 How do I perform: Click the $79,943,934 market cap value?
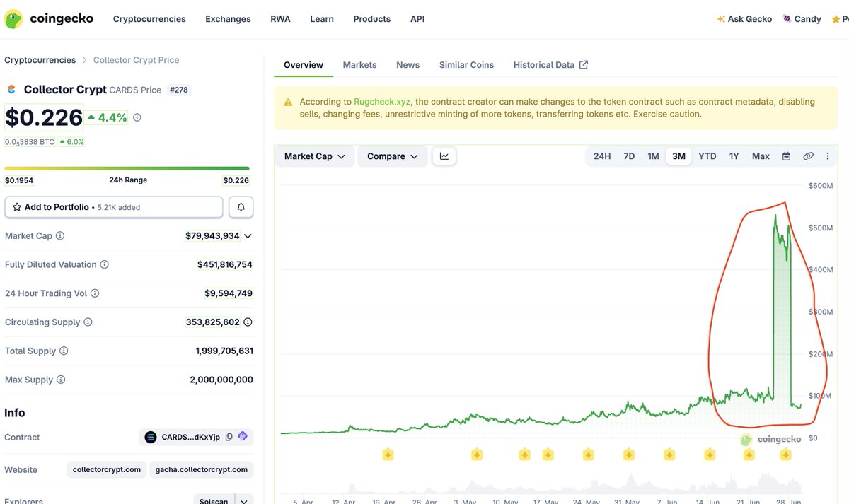pyautogui.click(x=213, y=235)
